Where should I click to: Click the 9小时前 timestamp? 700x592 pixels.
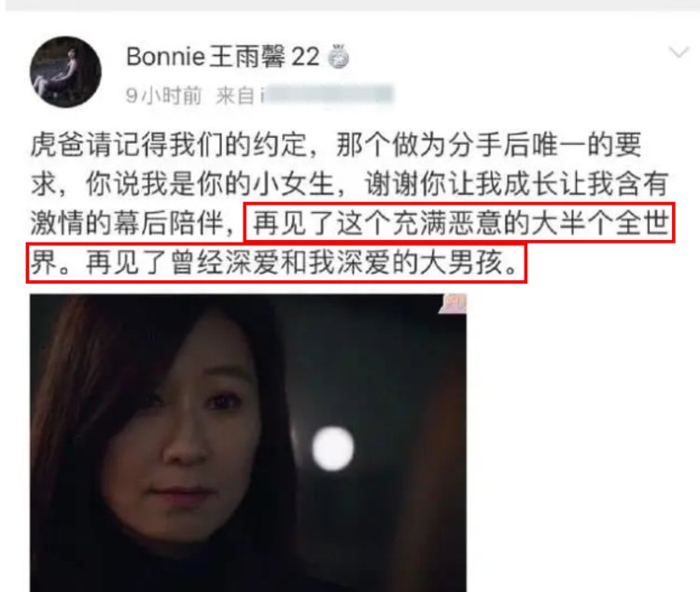click(163, 95)
